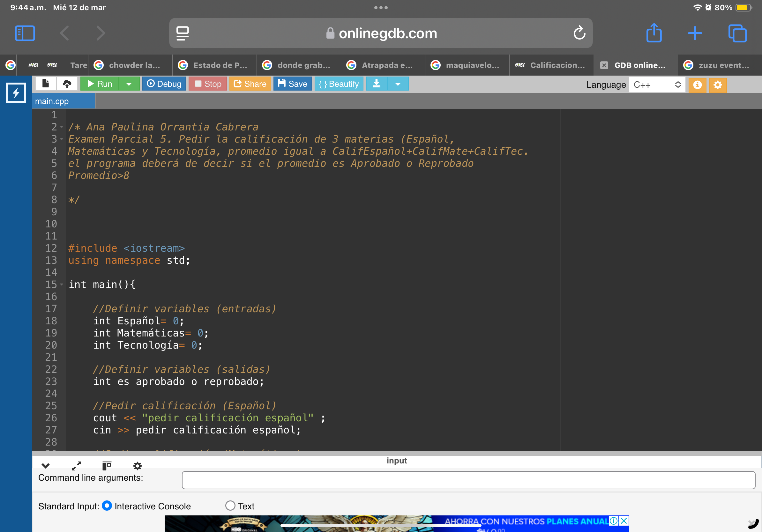Image resolution: width=762 pixels, height=532 pixels.
Task: Select Interactive Console input option
Action: pos(107,506)
